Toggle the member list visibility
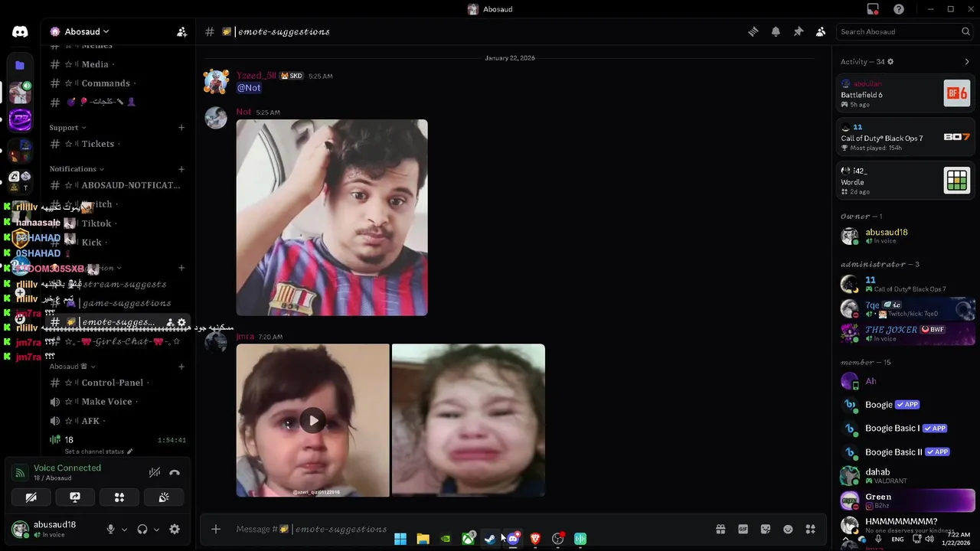The width and height of the screenshot is (980, 551). click(x=821, y=31)
